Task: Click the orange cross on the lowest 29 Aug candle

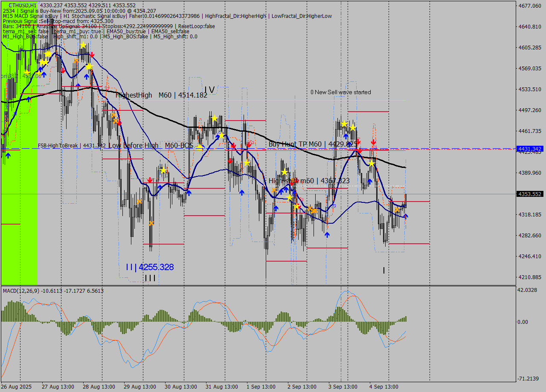Action: click(x=151, y=223)
